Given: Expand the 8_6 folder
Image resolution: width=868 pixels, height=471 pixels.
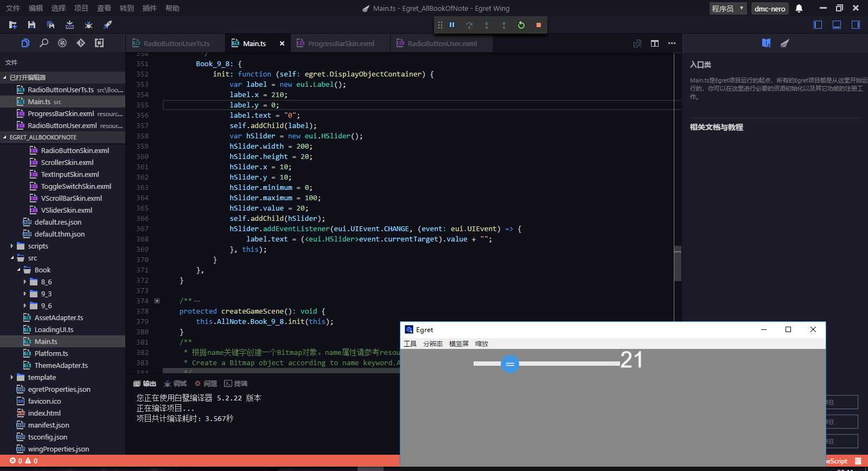Looking at the screenshot, I should pyautogui.click(x=25, y=282).
